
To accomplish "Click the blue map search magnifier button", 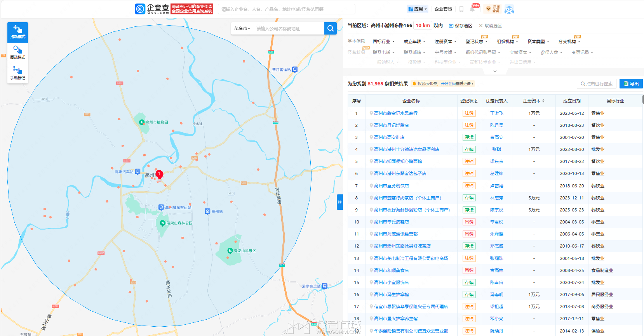I will coord(330,28).
